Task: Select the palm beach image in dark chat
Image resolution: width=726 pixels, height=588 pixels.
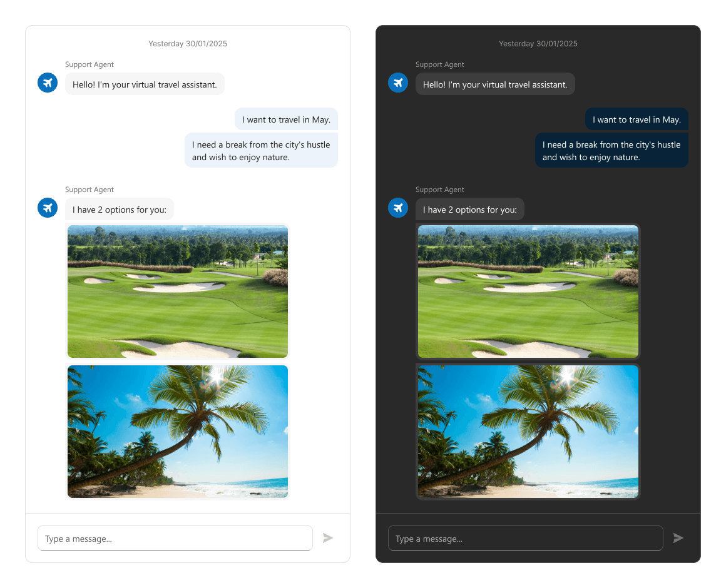Action: [528, 431]
